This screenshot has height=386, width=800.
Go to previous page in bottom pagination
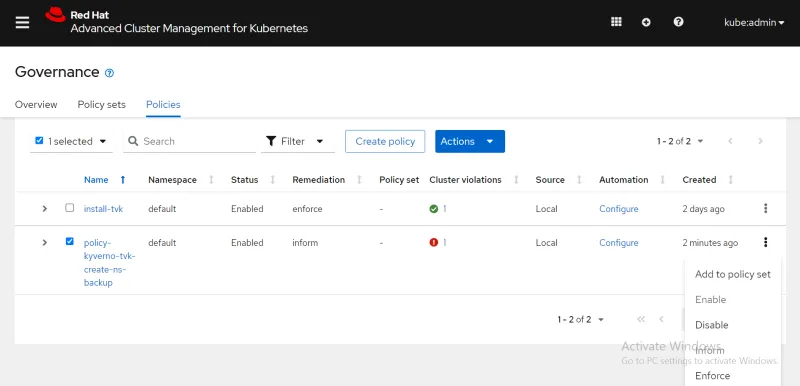click(x=661, y=319)
